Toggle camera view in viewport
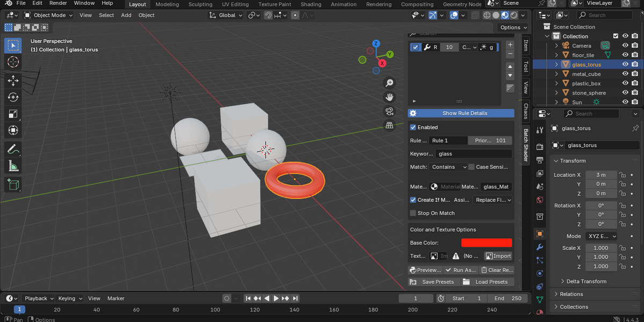 pyautogui.click(x=390, y=111)
